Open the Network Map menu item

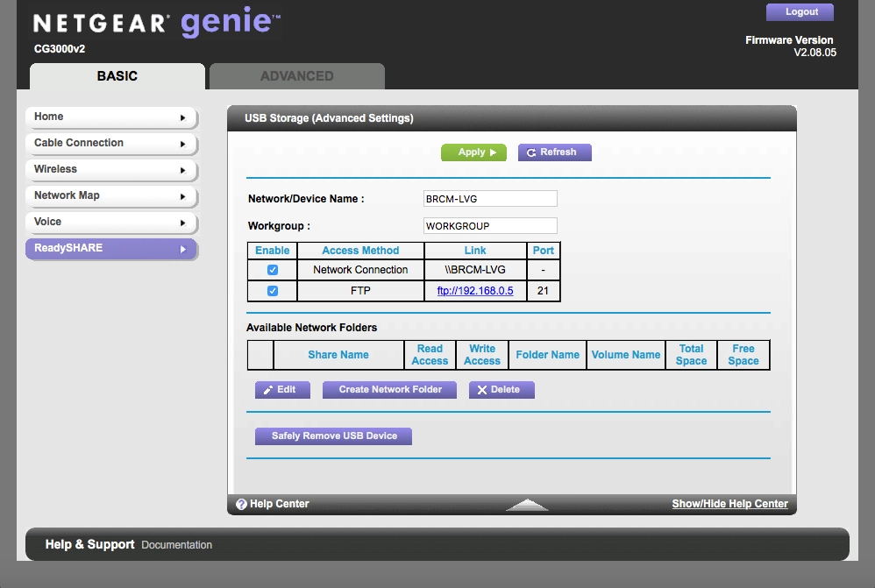(x=111, y=195)
